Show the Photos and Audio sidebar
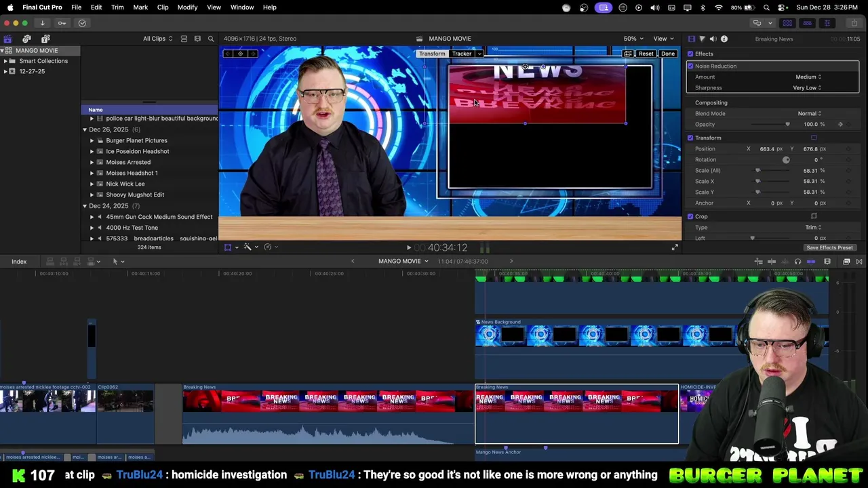The height and width of the screenshot is (488, 868). coord(26,39)
